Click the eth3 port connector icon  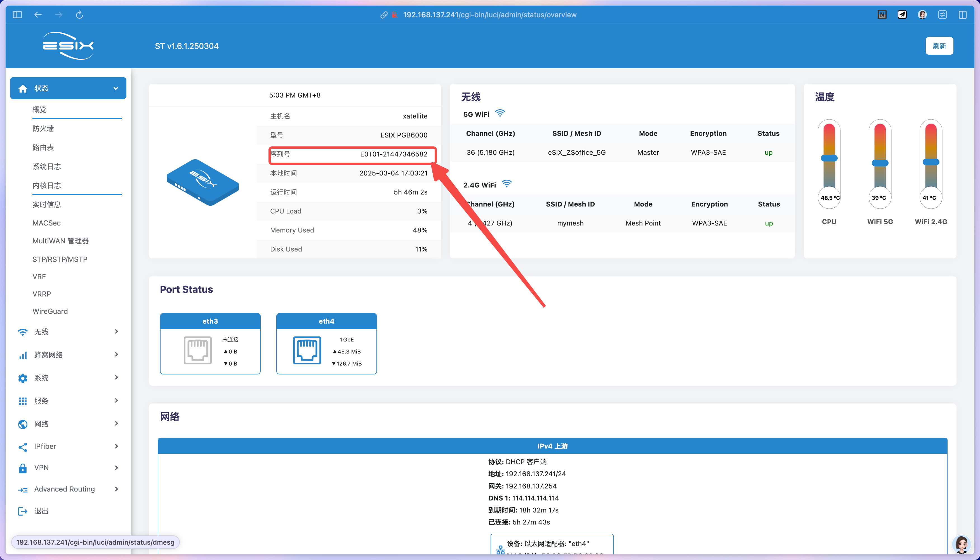tap(197, 350)
